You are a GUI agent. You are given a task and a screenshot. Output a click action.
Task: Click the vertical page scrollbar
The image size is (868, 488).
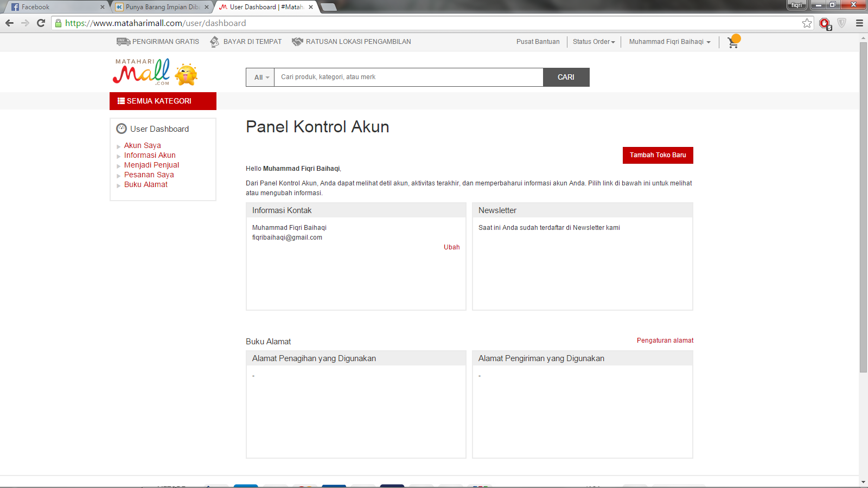click(863, 206)
